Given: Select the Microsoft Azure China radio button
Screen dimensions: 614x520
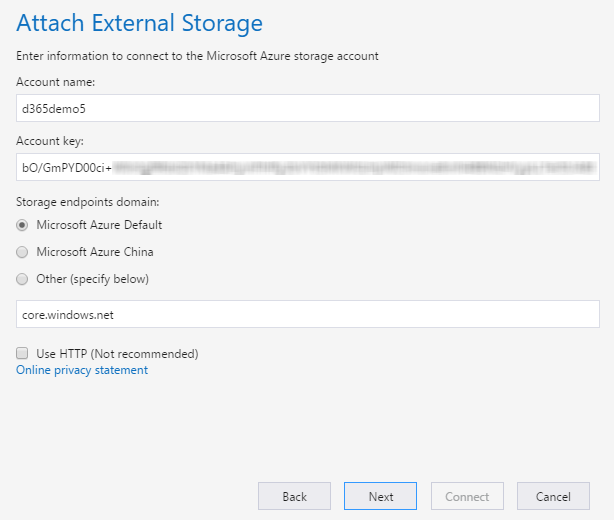Looking at the screenshot, I should pyautogui.click(x=23, y=252).
